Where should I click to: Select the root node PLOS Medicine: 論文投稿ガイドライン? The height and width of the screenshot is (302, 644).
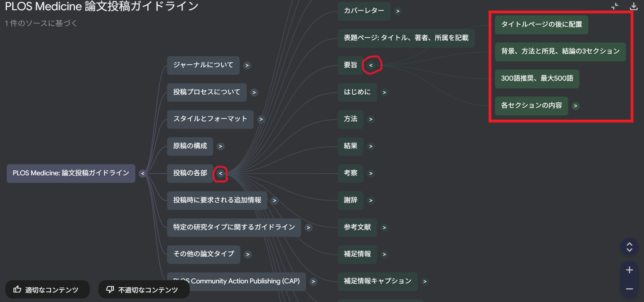pyautogui.click(x=71, y=173)
